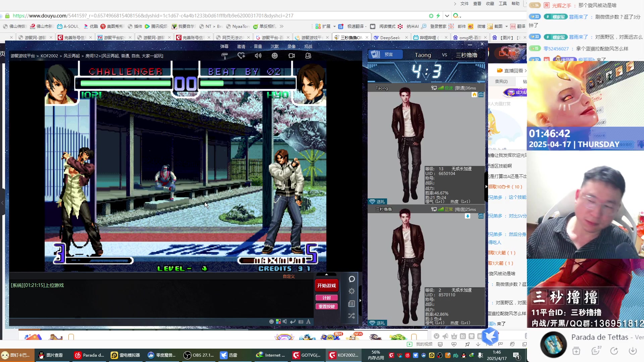The width and height of the screenshot is (644, 362).
Task: Click the green lock security icon
Action: [7, 16]
